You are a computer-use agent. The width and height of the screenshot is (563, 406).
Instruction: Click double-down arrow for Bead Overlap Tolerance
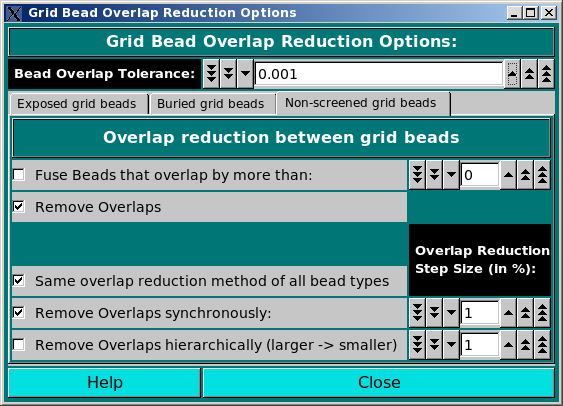pyautogui.click(x=228, y=74)
